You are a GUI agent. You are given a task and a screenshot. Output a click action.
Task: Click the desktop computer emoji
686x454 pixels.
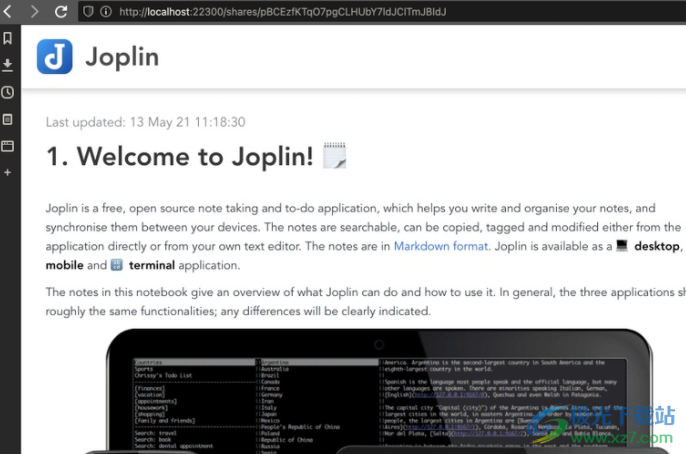pyautogui.click(x=622, y=245)
